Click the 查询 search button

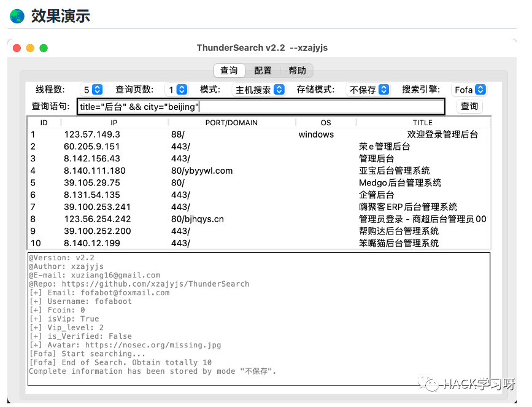click(469, 106)
